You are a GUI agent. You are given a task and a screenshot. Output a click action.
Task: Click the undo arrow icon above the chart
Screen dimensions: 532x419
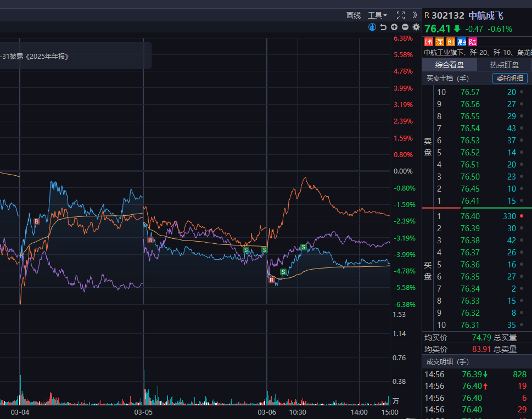(383, 27)
